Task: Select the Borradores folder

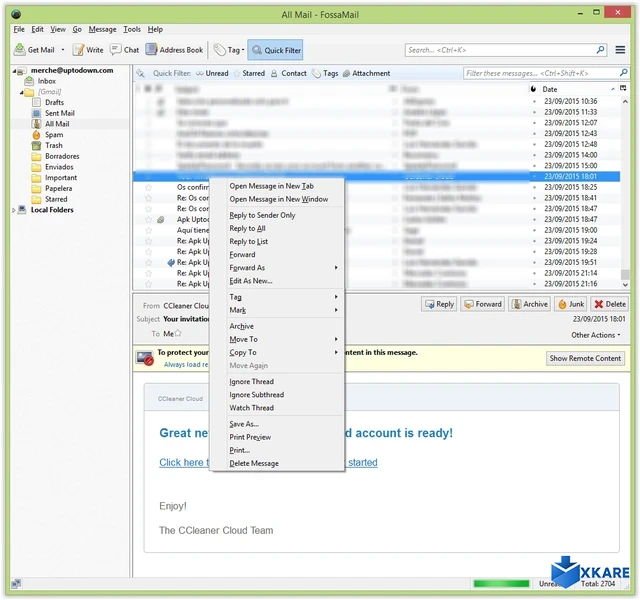Action: point(62,156)
